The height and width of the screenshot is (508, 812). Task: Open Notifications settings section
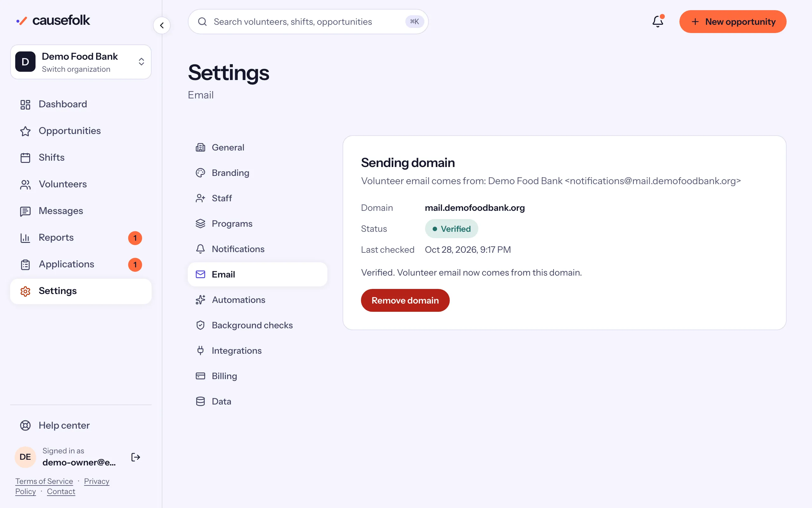(257, 249)
